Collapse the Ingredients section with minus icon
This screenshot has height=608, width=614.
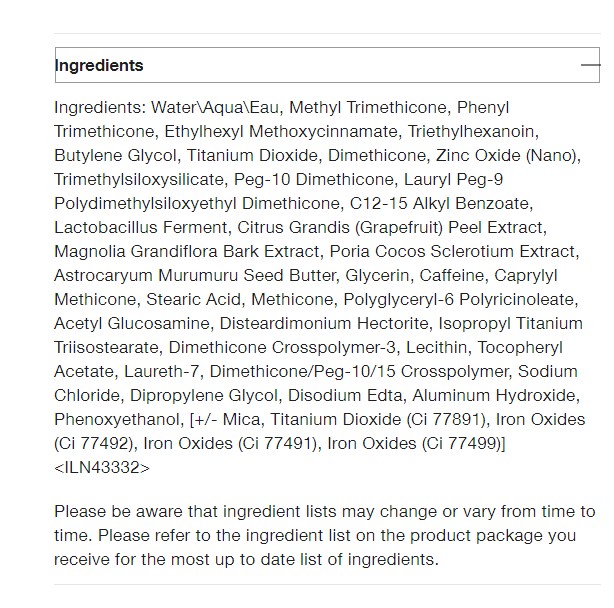(x=590, y=65)
